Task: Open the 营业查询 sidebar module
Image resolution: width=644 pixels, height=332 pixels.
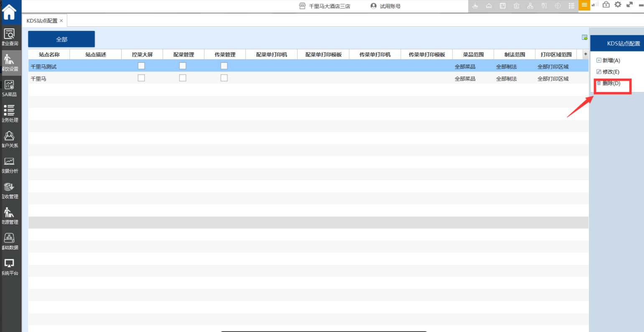Action: tap(9, 37)
